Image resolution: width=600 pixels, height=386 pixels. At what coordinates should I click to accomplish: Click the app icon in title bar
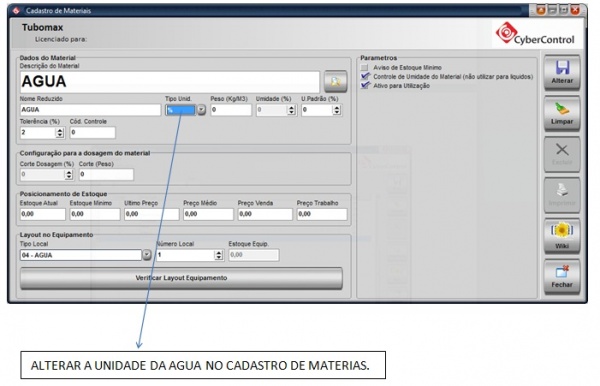(16, 10)
